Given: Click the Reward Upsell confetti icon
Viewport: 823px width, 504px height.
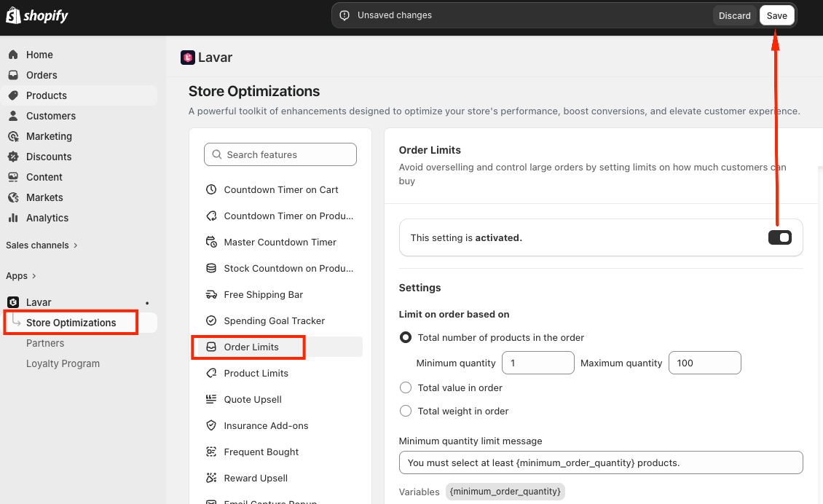Looking at the screenshot, I should [211, 479].
